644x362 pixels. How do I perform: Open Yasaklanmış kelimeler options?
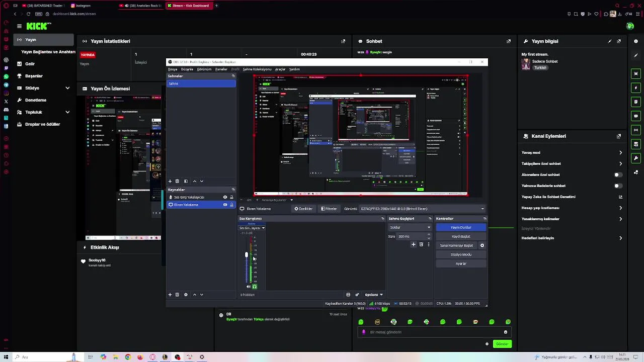(620, 219)
